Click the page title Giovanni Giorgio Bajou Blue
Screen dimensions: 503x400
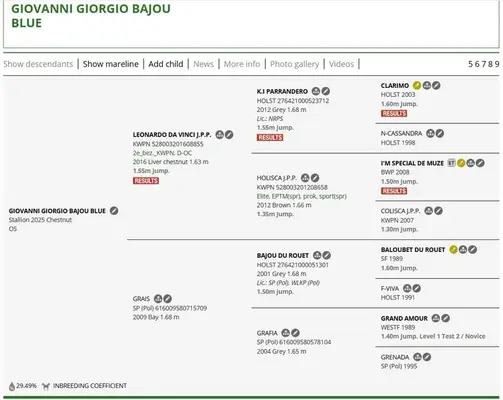click(x=91, y=16)
